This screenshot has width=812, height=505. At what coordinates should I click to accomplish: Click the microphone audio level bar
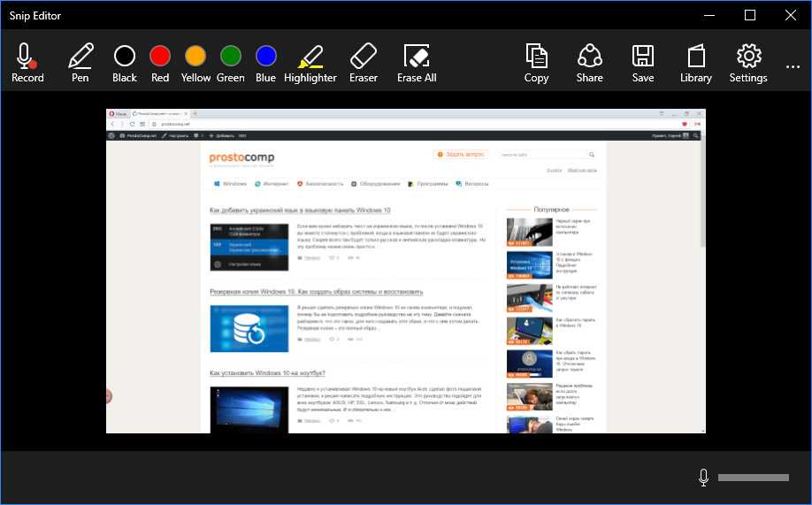pos(752,478)
